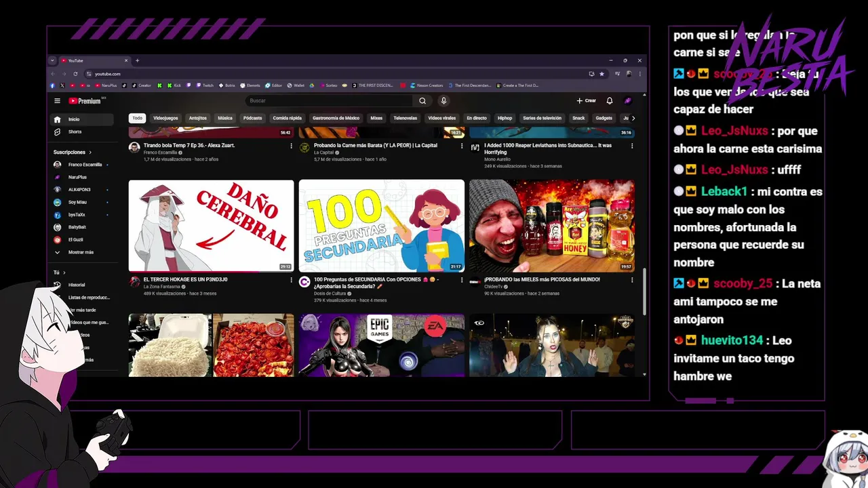Screen dimensions: 868x488
Task: Open YouTube notifications bell
Action: (x=610, y=101)
